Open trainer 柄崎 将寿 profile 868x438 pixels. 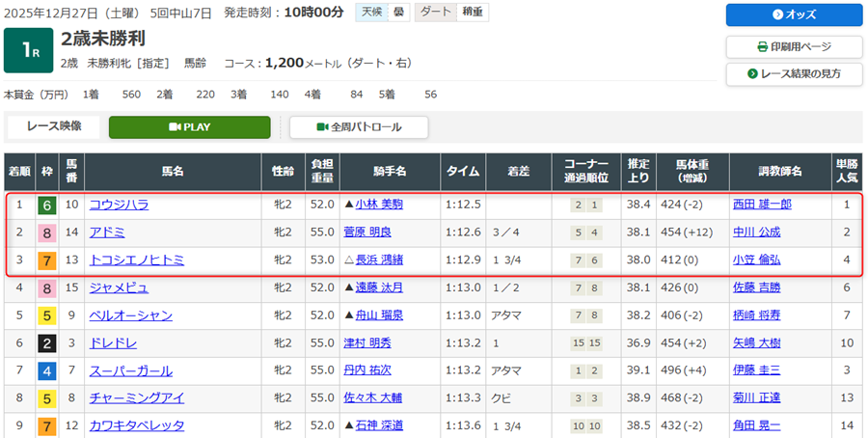[757, 315]
